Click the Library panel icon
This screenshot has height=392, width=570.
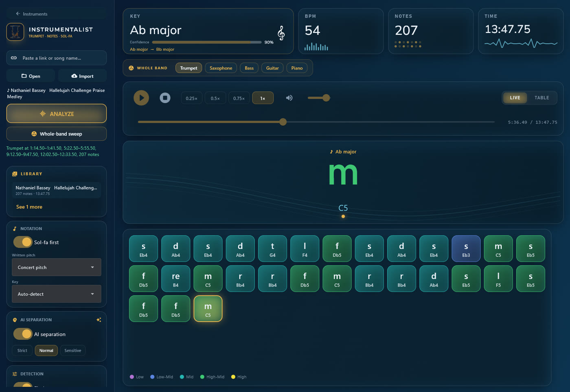[15, 174]
